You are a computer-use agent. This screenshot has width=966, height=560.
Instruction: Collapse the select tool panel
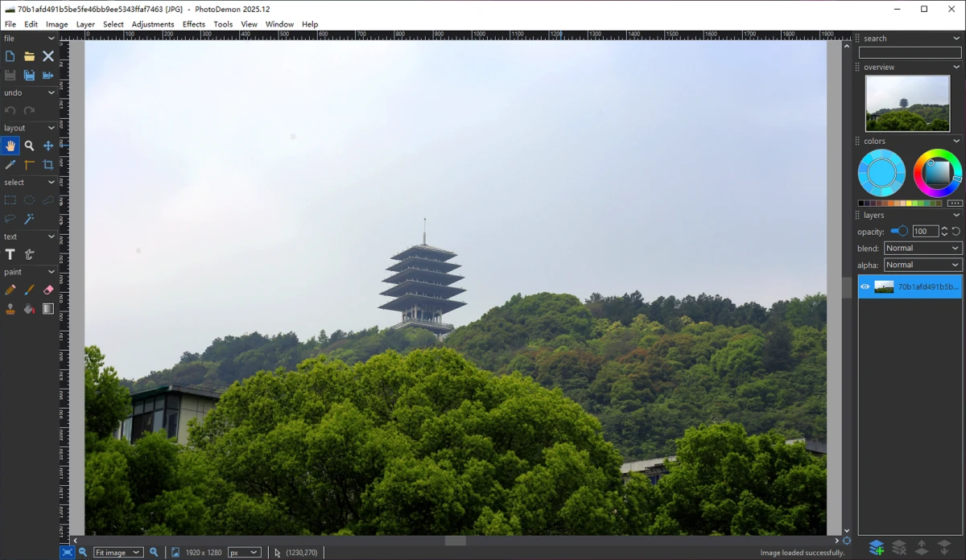pos(52,183)
